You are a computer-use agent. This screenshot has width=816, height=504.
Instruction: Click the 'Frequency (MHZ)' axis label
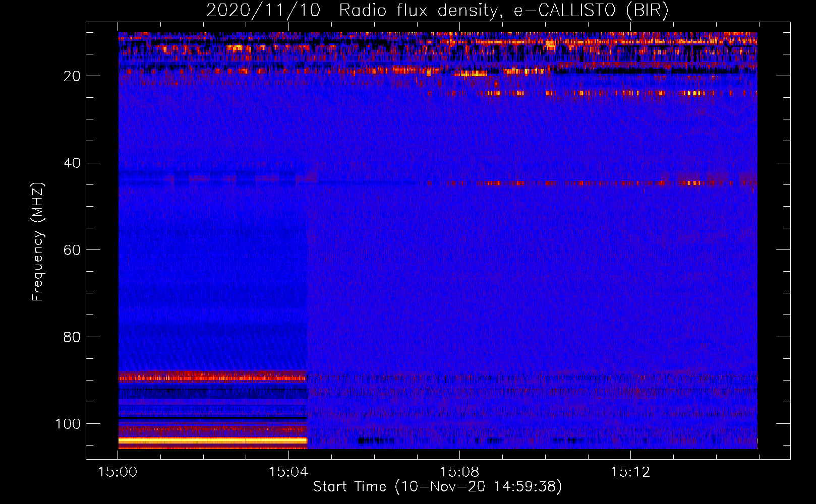coord(37,241)
